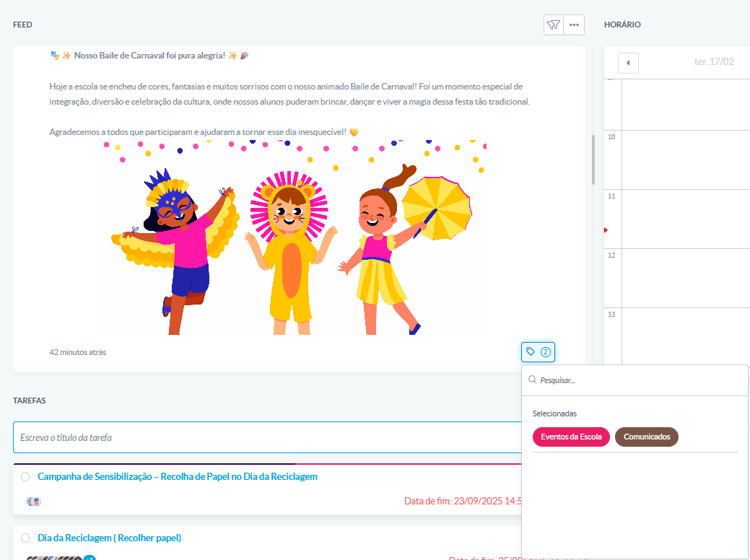Click the HORÁRIO section heading

click(622, 25)
